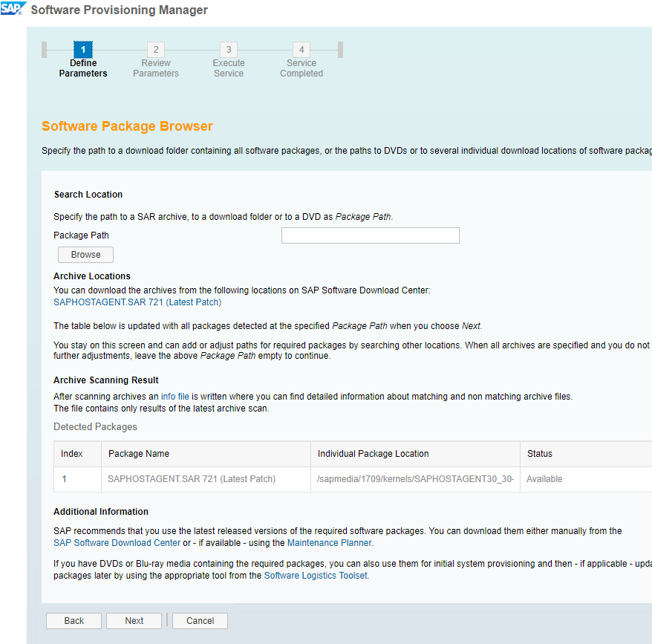Open the Software Logistics Toolset link
The height and width of the screenshot is (644, 652).
(x=316, y=576)
